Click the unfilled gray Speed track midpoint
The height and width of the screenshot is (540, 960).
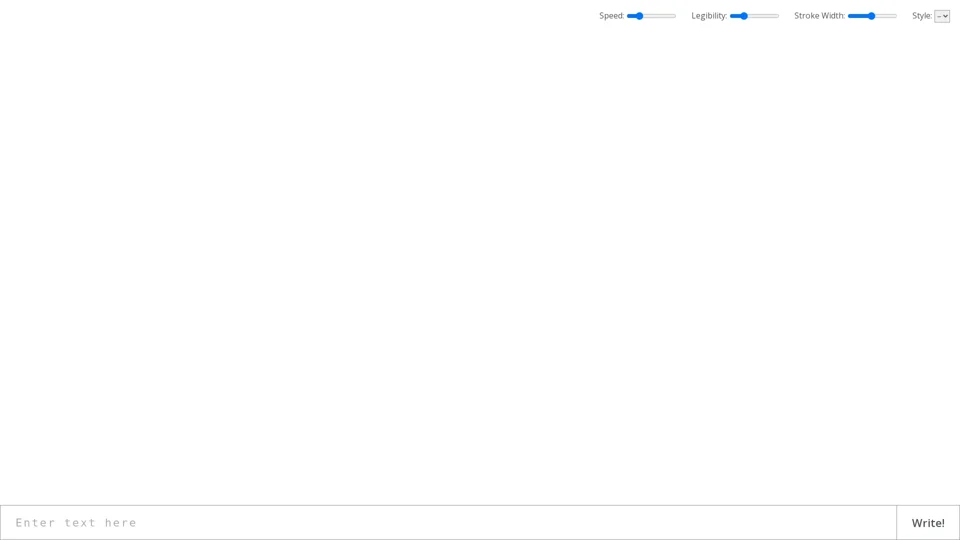click(x=659, y=16)
